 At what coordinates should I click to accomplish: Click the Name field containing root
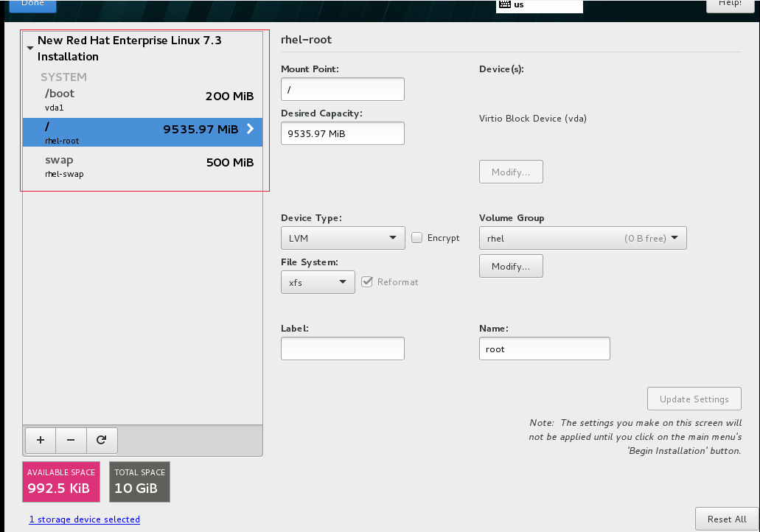point(544,349)
